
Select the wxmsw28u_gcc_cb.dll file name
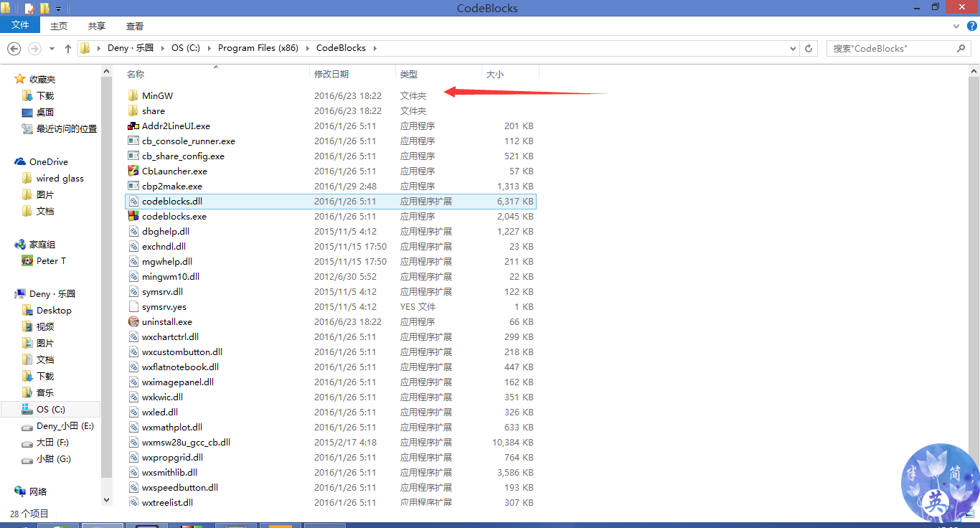[x=186, y=442]
